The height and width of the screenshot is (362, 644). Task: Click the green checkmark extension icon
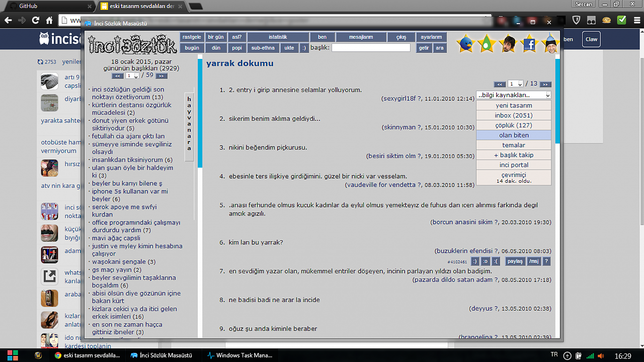(622, 21)
